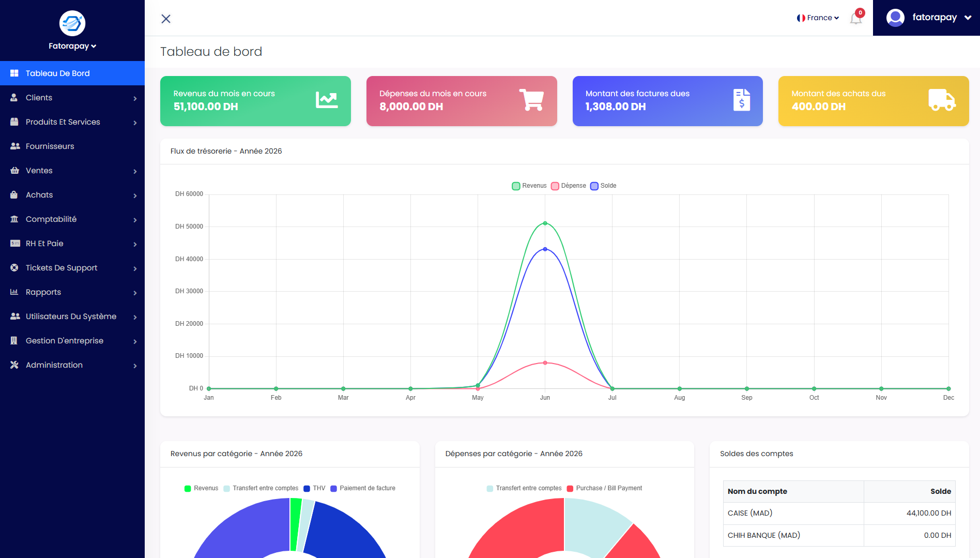Click the expenses shopping cart icon

pyautogui.click(x=532, y=100)
